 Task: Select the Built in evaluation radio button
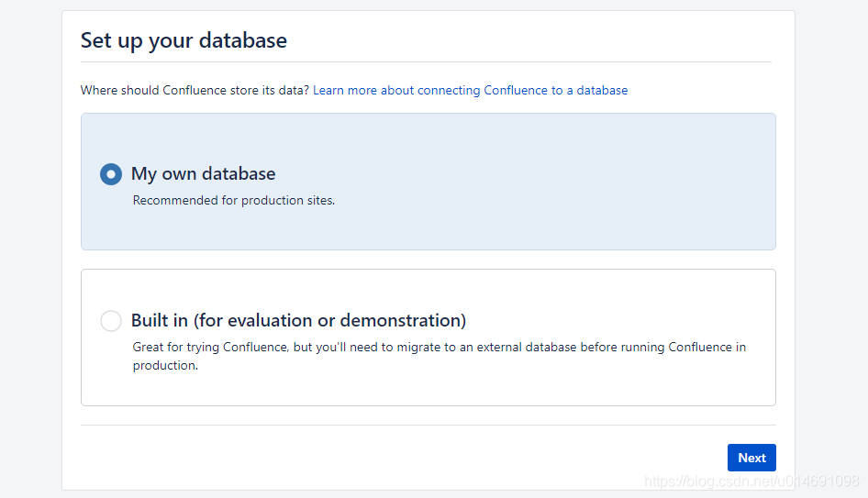(111, 321)
